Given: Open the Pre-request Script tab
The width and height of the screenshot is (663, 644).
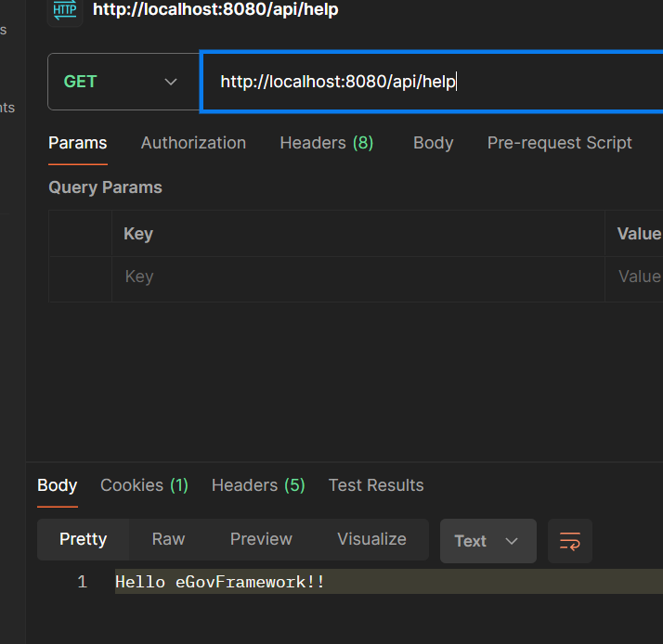Looking at the screenshot, I should point(559,143).
